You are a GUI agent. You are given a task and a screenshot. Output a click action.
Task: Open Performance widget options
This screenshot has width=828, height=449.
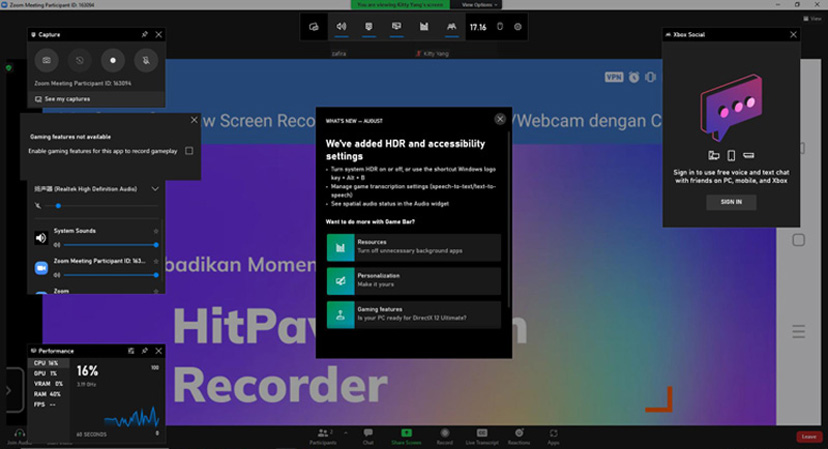131,351
